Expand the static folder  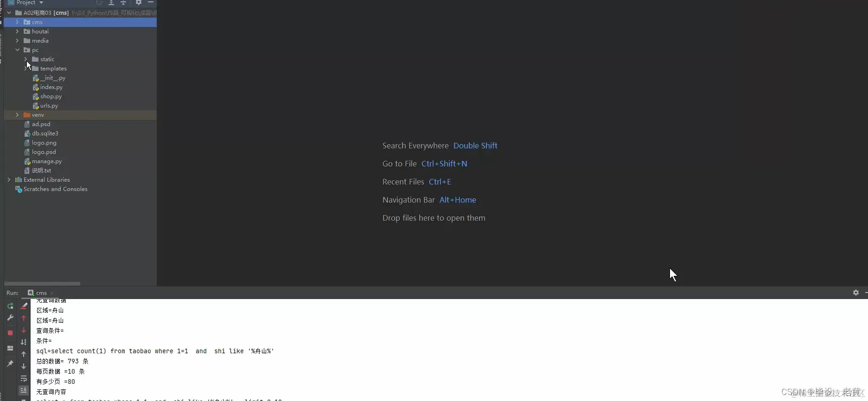(26, 59)
